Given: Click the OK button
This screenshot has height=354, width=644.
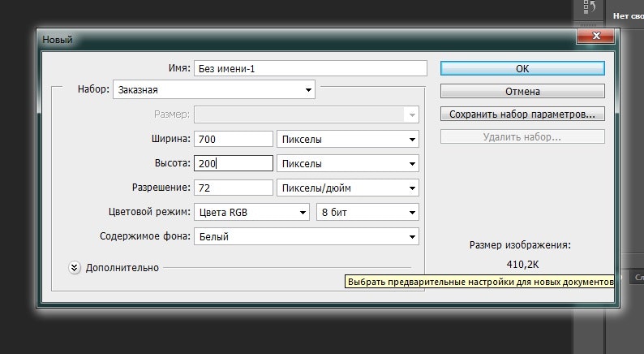Looking at the screenshot, I should pyautogui.click(x=522, y=68).
